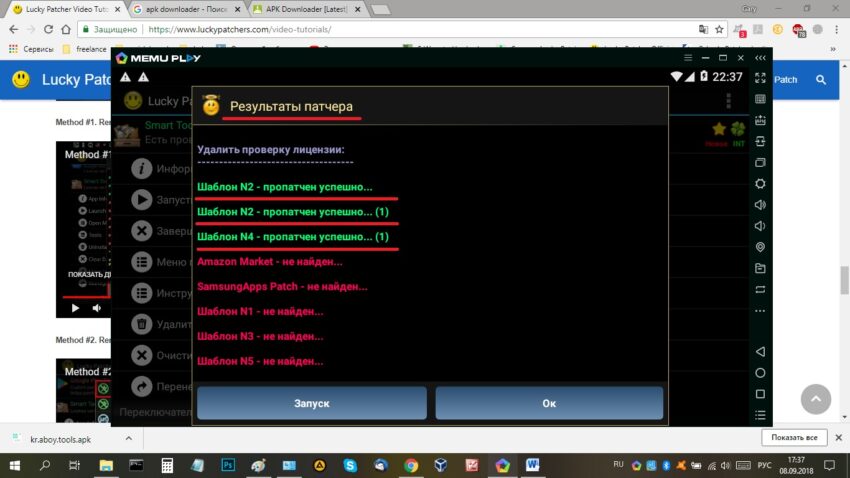The width and height of the screenshot is (850, 478).
Task: Go back in Chrome
Action: tap(14, 29)
